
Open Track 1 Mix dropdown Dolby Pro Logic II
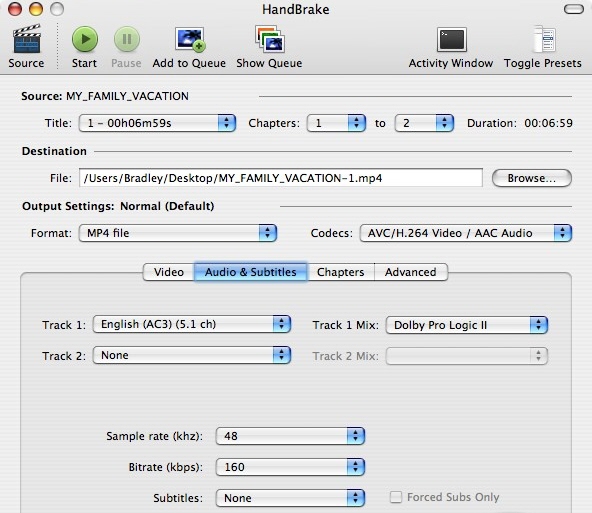(x=467, y=325)
